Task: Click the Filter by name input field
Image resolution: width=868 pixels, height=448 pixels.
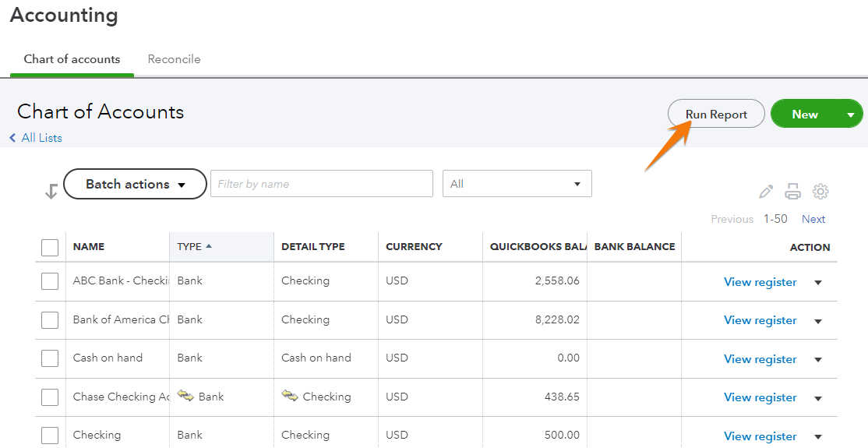Action: pyautogui.click(x=321, y=184)
